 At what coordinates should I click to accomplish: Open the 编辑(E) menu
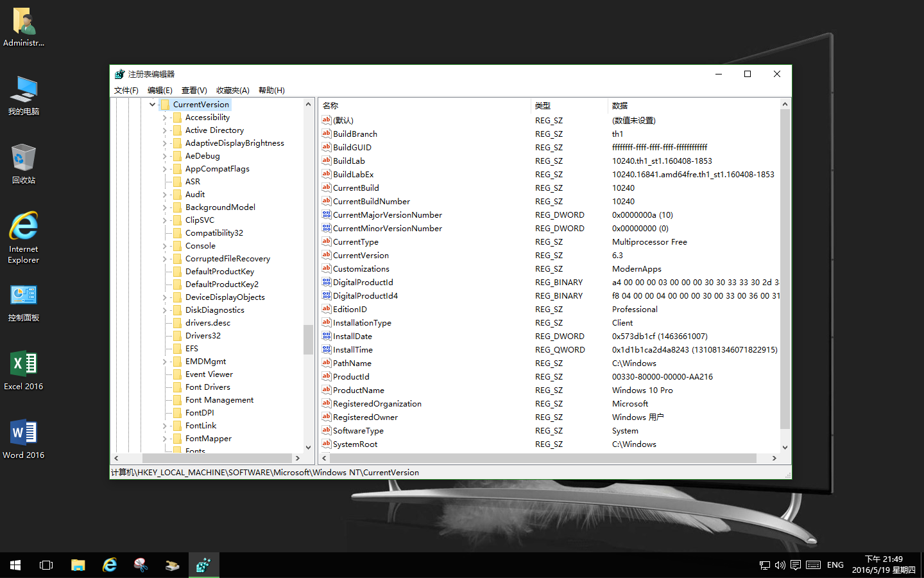[160, 91]
